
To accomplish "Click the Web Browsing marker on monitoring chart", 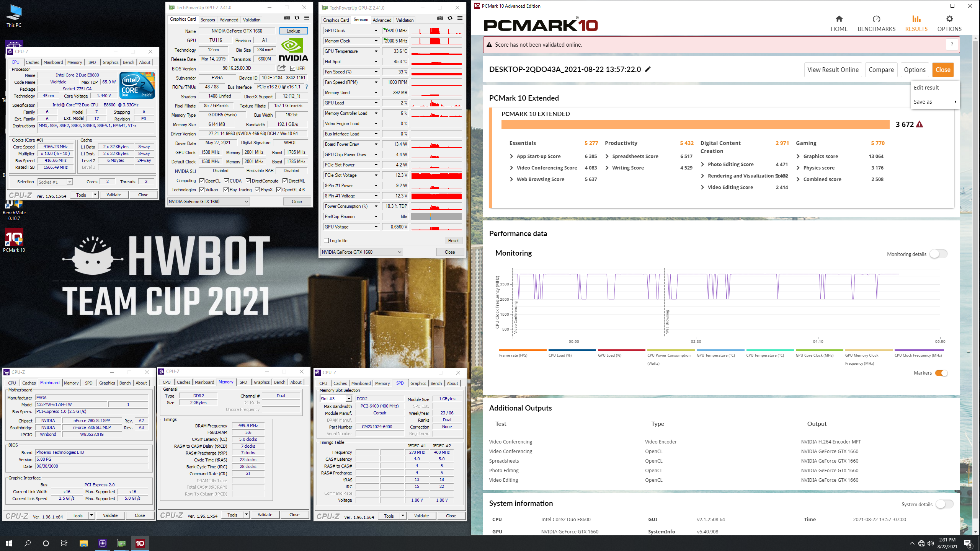I will coord(667,321).
